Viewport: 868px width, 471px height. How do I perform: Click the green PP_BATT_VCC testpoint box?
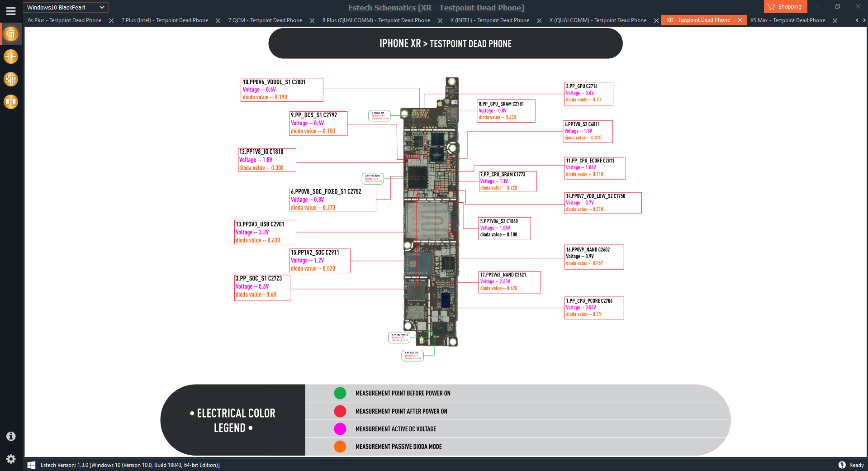[413, 356]
